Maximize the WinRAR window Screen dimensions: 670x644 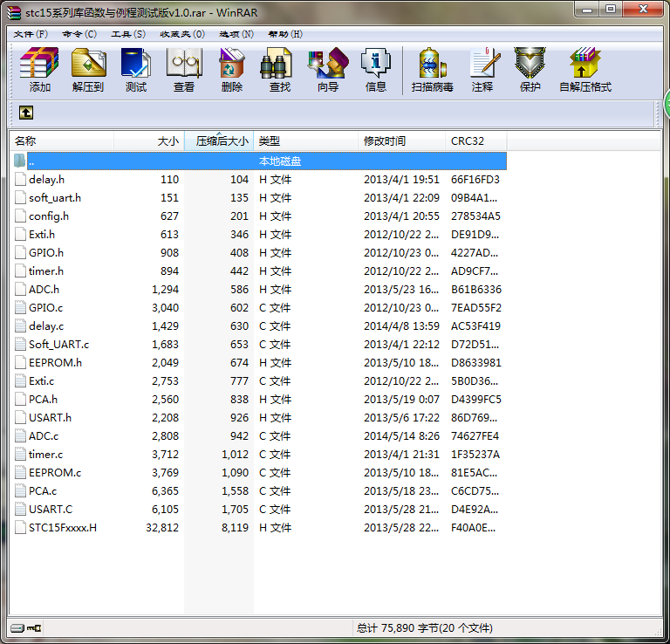(611, 10)
